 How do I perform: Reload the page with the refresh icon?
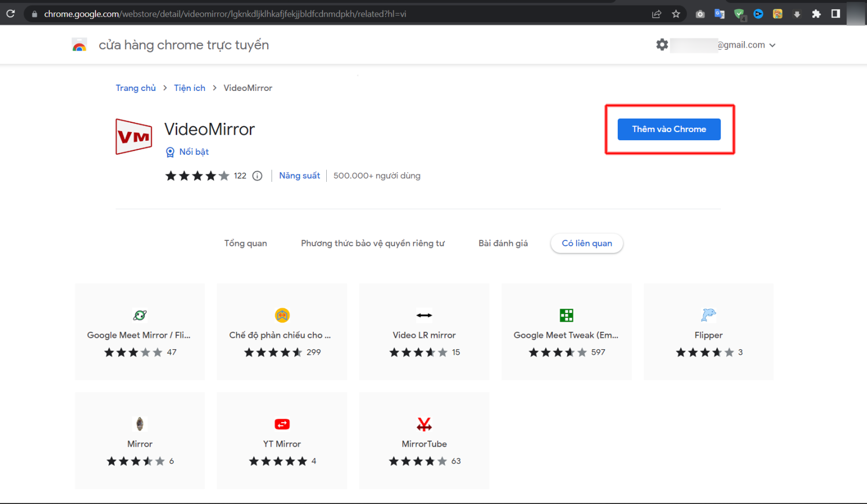[10, 14]
